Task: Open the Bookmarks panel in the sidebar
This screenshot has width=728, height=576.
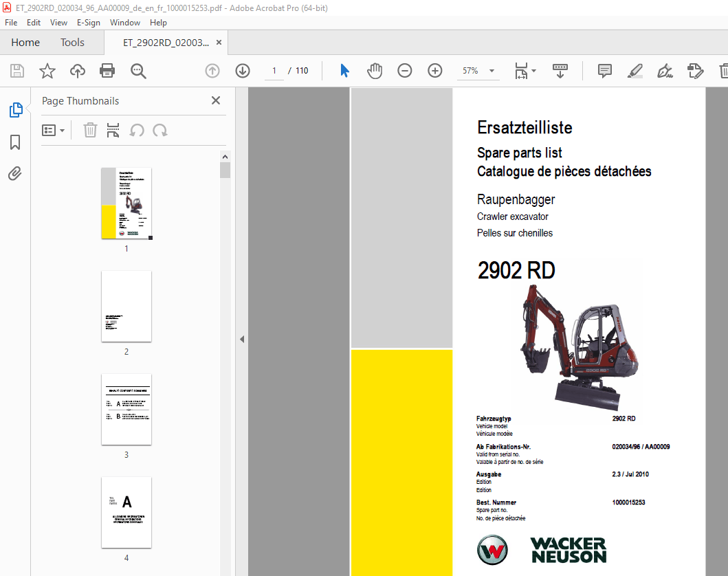Action: (15, 142)
